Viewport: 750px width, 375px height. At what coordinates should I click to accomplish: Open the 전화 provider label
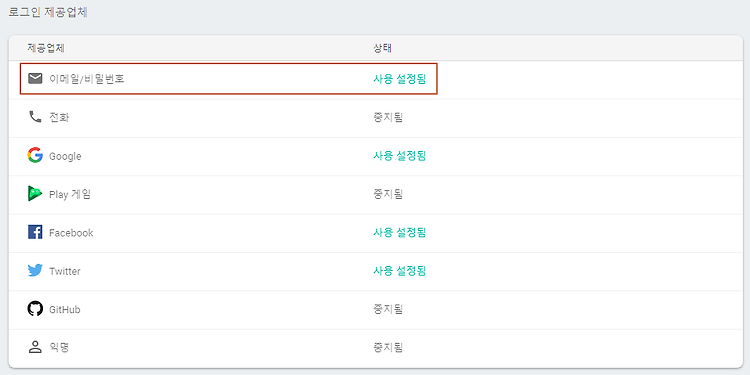(59, 117)
